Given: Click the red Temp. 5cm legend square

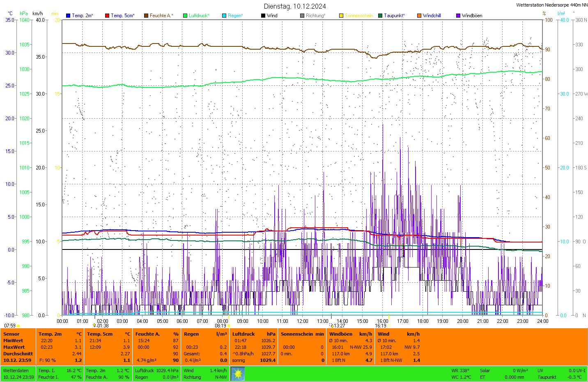Looking at the screenshot, I should [107, 16].
